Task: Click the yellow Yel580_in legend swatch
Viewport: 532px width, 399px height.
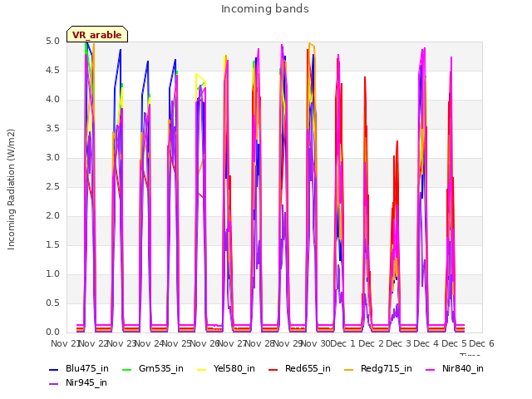Action: point(201,369)
